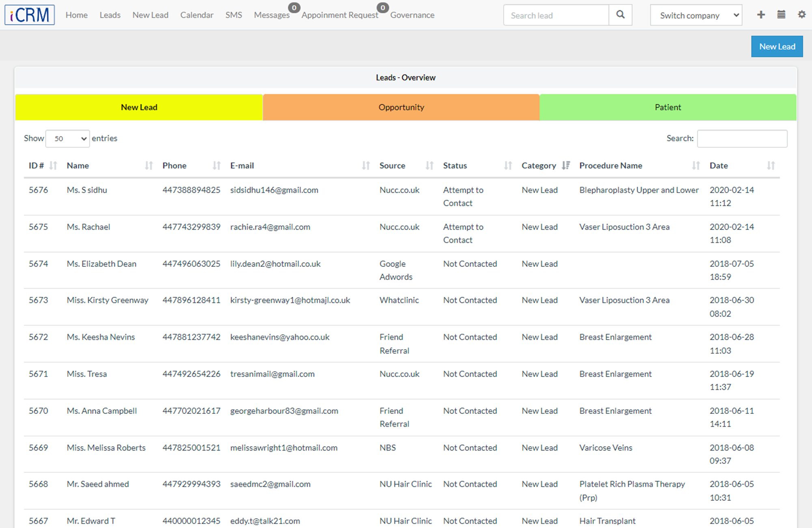Focus the Search lead input field

(x=556, y=15)
